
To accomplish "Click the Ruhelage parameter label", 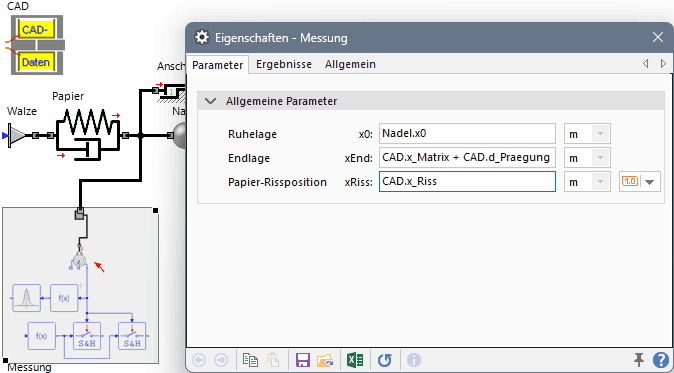I will (252, 135).
